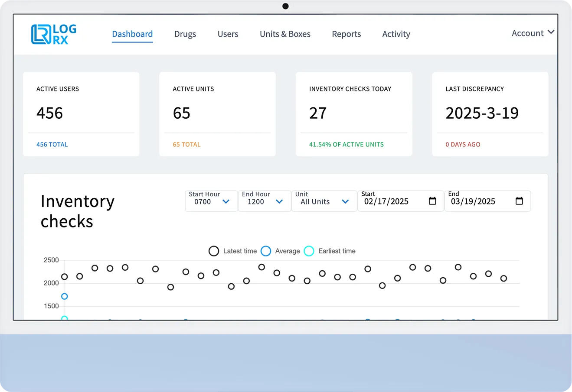The width and height of the screenshot is (572, 392).
Task: Click the 456 TOTAL link
Action: [x=52, y=145]
